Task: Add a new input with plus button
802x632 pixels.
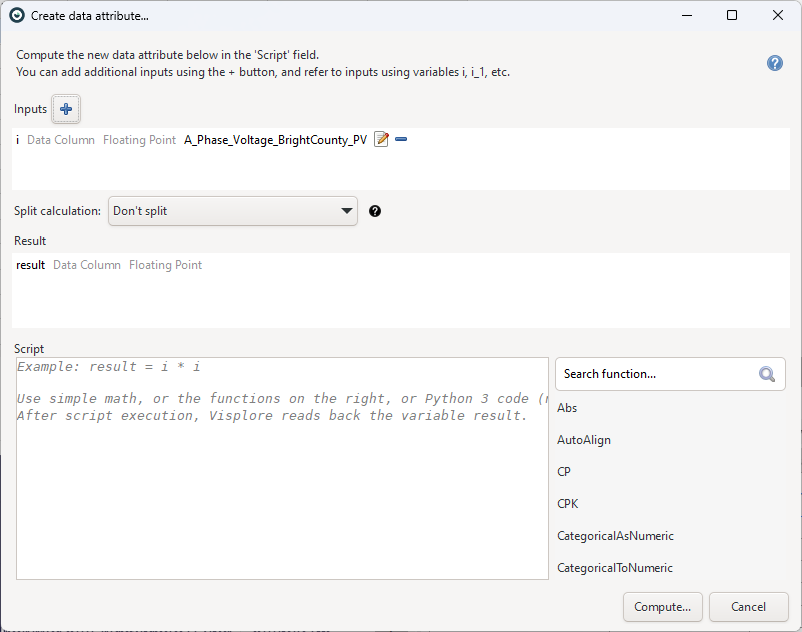Action: pos(66,109)
